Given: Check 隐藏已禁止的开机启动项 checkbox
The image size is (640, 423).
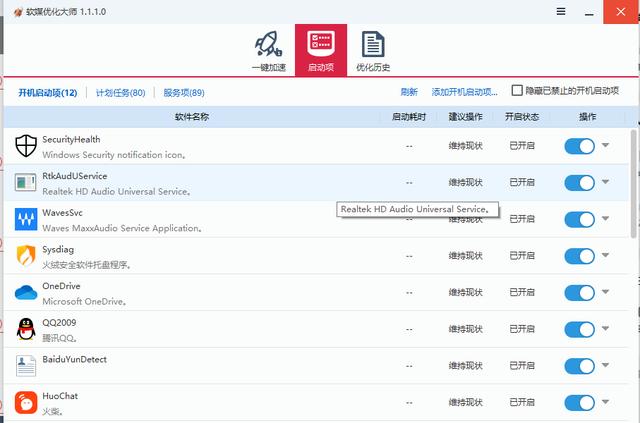Looking at the screenshot, I should 517,91.
